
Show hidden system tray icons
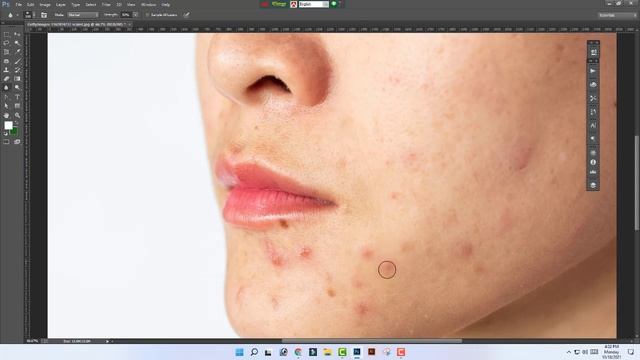[569, 352]
